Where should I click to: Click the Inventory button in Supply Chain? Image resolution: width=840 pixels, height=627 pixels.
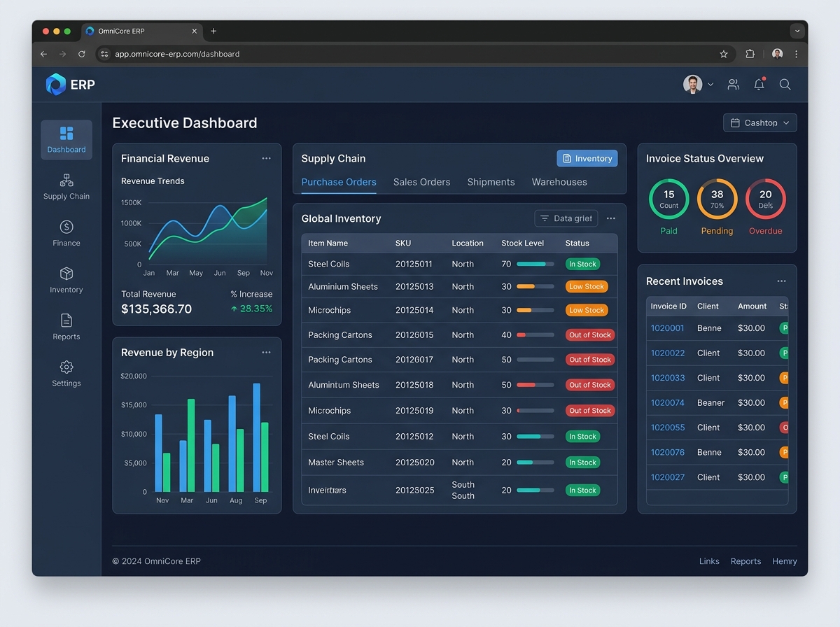point(587,158)
